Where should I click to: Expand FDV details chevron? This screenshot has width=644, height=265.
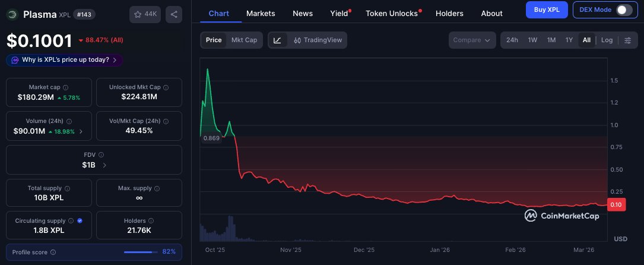tap(104, 165)
